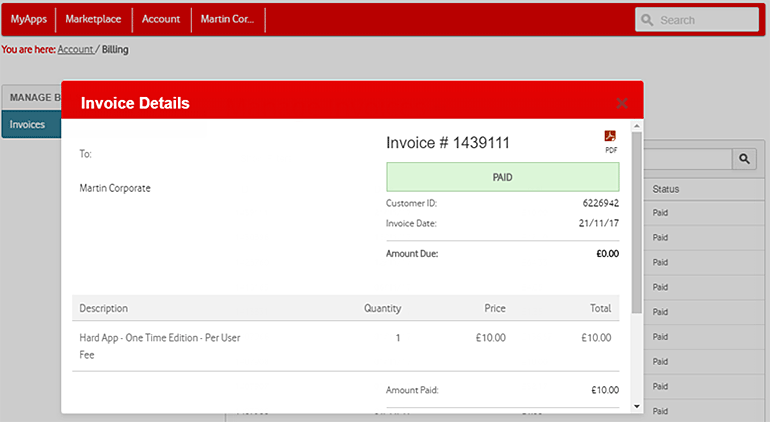Screen dimensions: 770x422
Task: Click the magnifier icon in the top search box
Action: (x=648, y=20)
